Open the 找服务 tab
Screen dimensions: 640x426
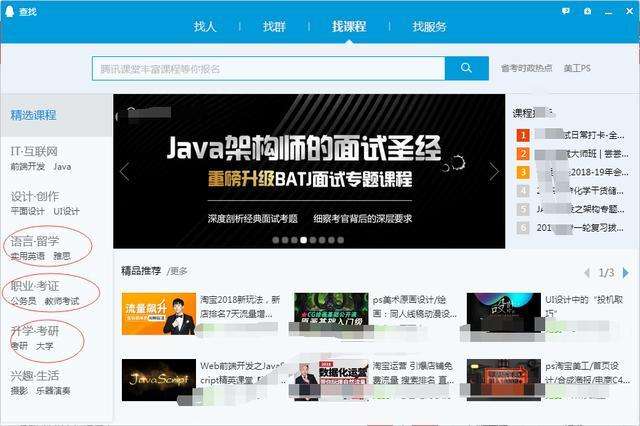pyautogui.click(x=429, y=27)
